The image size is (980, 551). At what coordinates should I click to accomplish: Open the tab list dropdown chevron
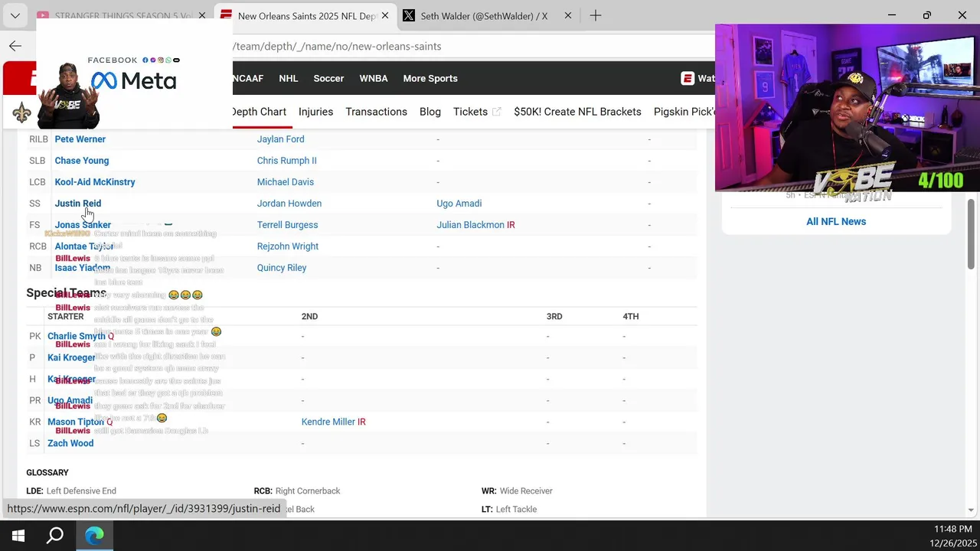15,15
